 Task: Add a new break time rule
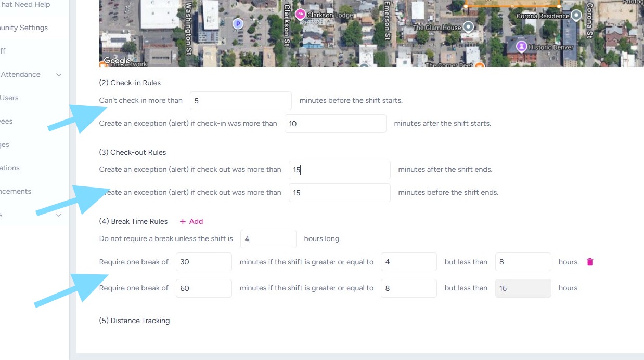(191, 221)
